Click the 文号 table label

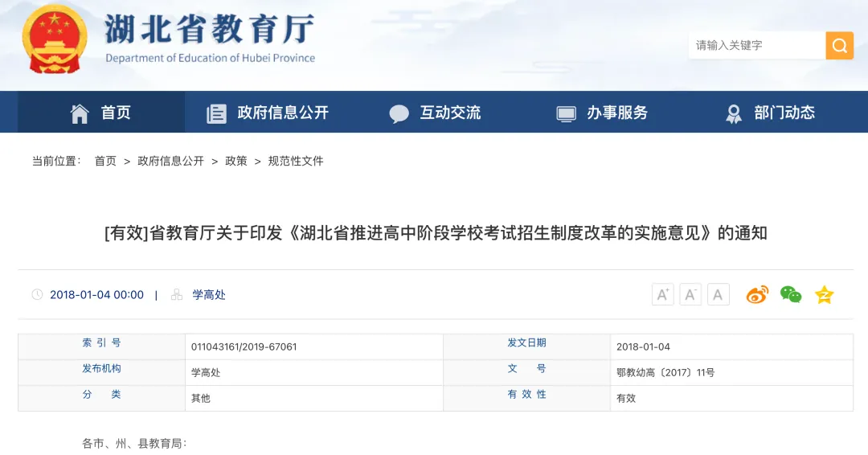click(527, 369)
